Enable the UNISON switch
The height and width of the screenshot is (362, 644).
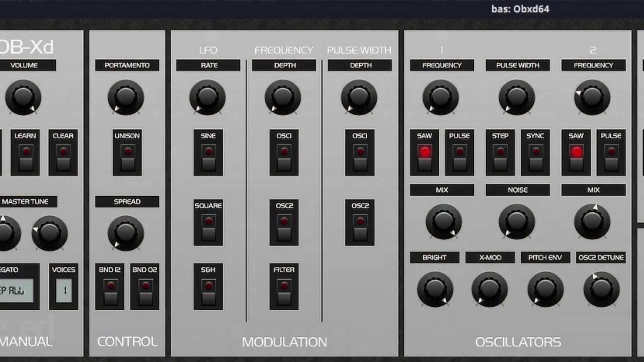[127, 158]
